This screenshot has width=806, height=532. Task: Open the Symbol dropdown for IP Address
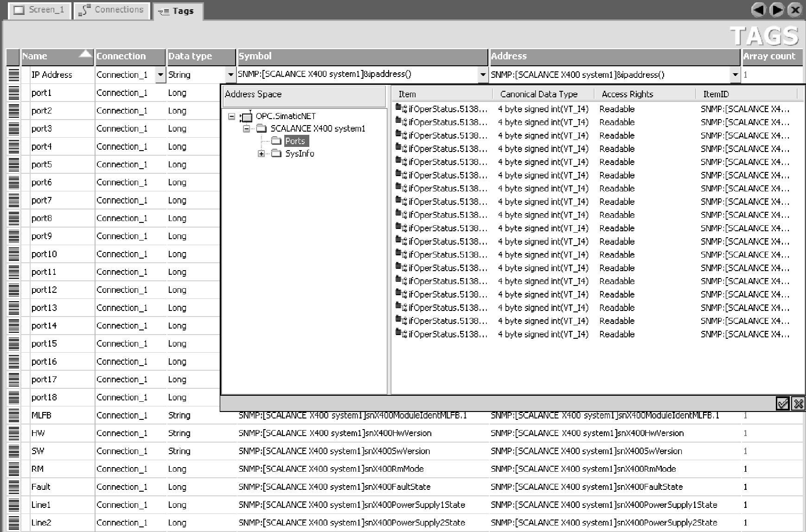tap(483, 75)
